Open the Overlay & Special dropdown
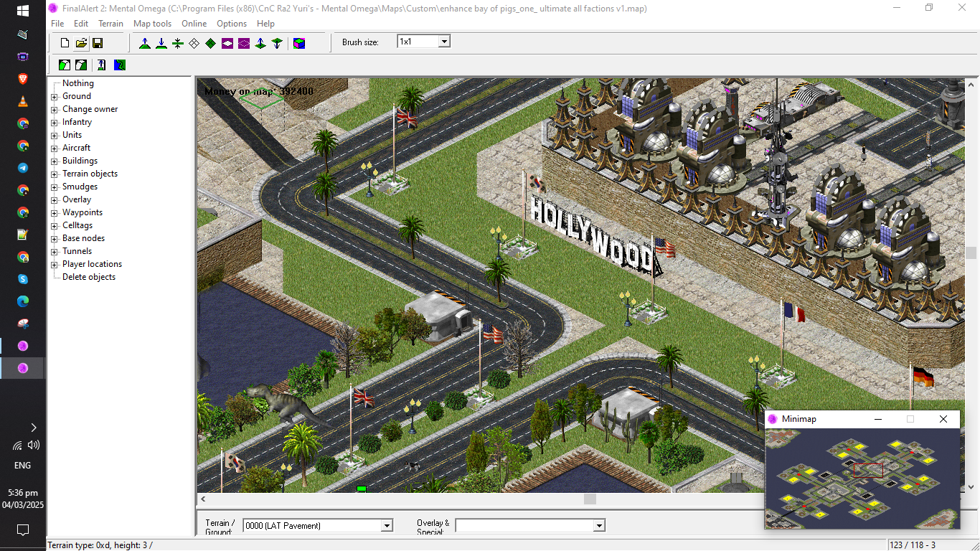This screenshot has height=551, width=980. (599, 526)
